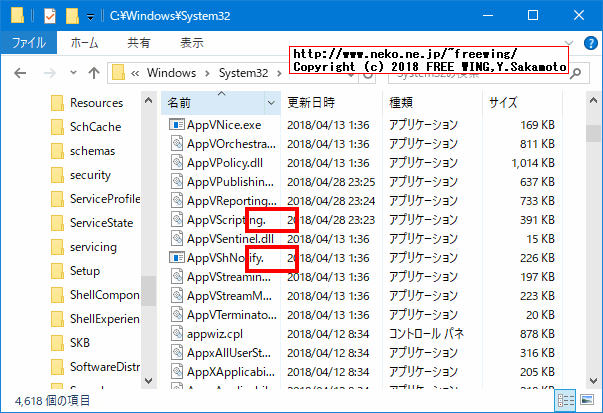603x413 pixels.
Task: Click the Windows breadcrumb segment
Action: [x=171, y=73]
